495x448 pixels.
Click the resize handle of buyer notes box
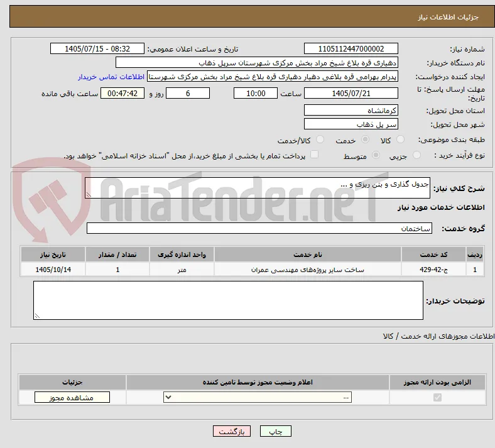click(x=37, y=315)
